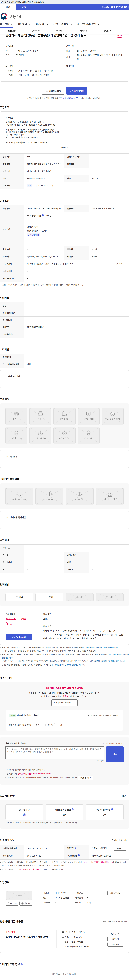The image size is (129, 980).
Task: Click the 거짓구인광고 신고 button
Action: 119,840
